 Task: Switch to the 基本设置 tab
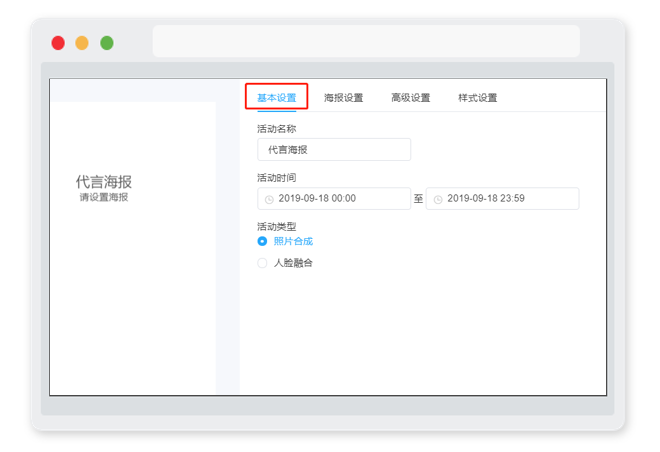pos(277,98)
